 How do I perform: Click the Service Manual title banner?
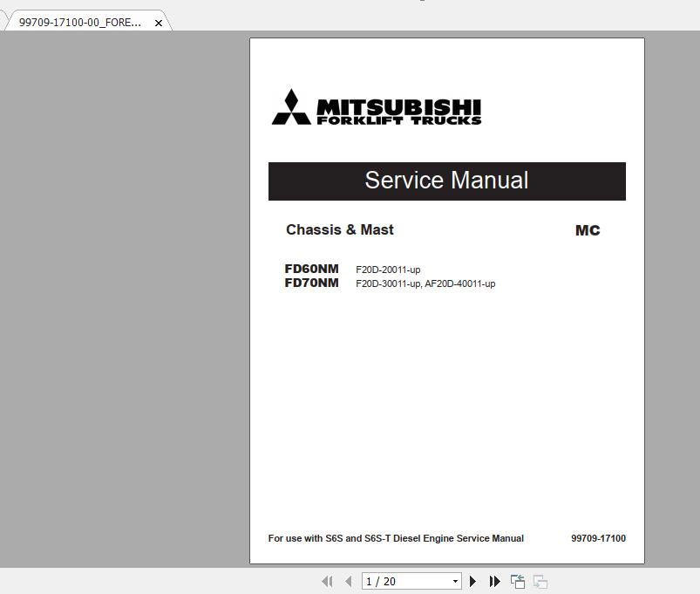coord(446,181)
